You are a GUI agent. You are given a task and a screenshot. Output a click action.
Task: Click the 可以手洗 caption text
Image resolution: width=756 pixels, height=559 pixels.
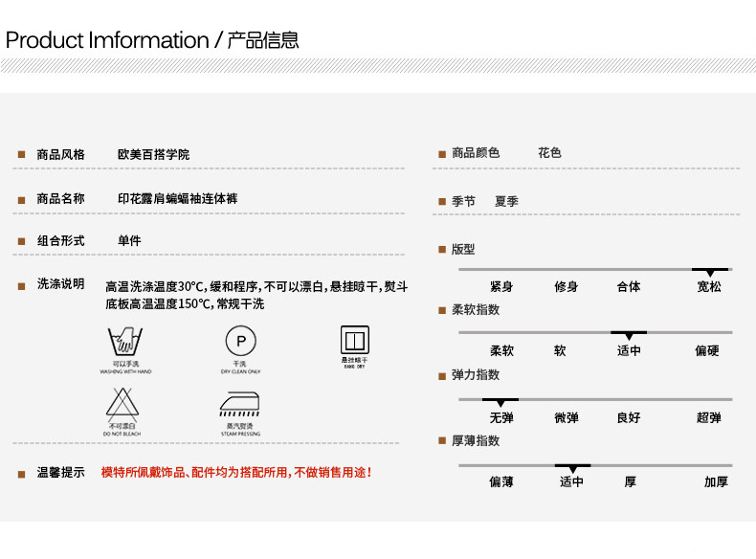(125, 364)
